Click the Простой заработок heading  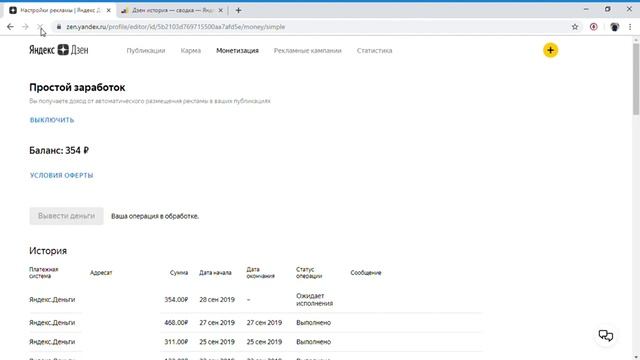77,87
